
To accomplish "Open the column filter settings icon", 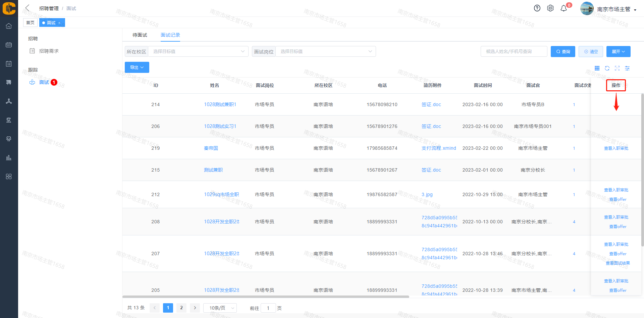I will (x=627, y=68).
